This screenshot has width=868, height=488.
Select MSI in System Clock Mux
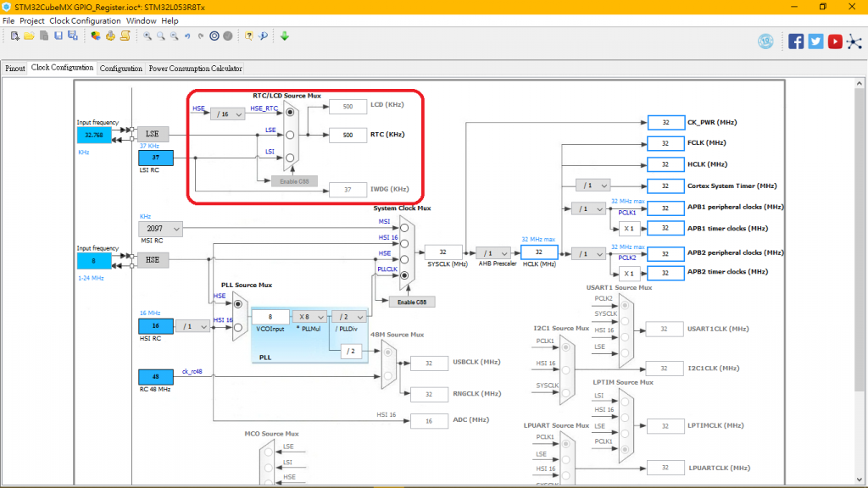pyautogui.click(x=404, y=228)
